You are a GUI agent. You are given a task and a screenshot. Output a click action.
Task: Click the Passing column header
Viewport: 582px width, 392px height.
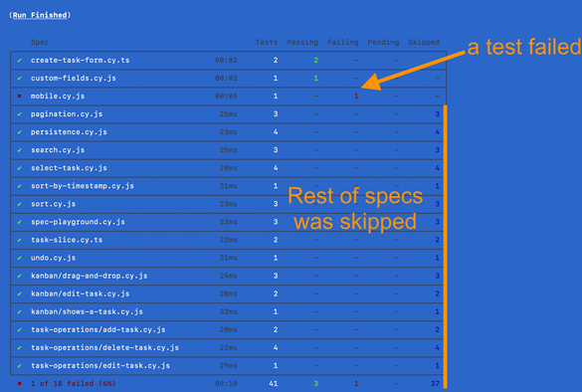pos(302,42)
